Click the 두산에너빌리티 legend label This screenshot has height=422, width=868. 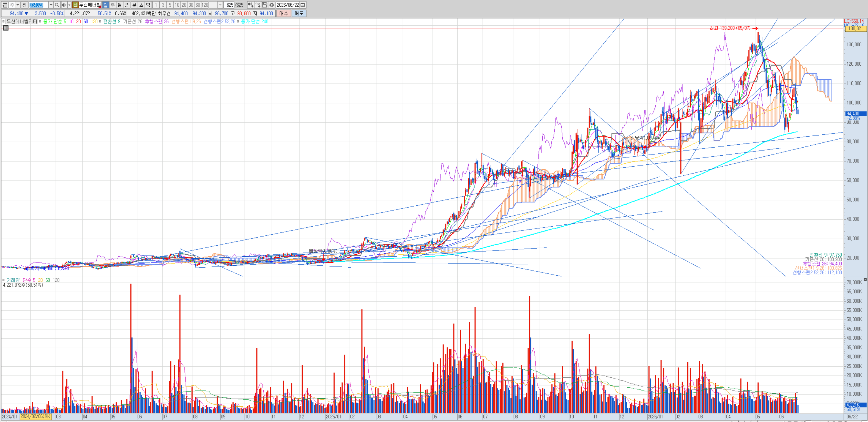point(21,21)
